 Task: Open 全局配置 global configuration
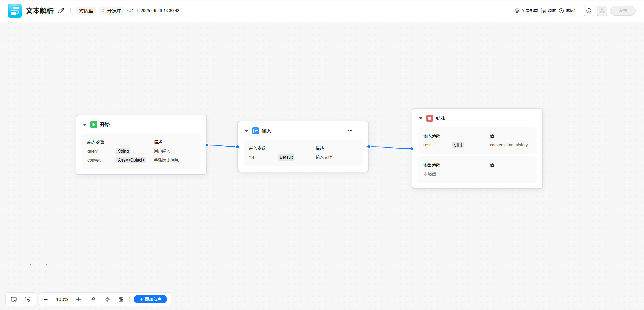(526, 11)
